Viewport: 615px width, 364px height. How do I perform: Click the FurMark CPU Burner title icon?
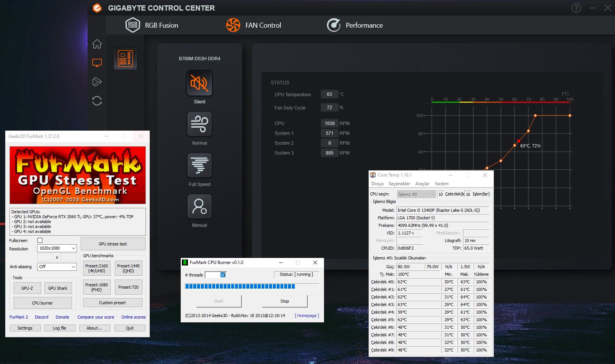pos(185,262)
